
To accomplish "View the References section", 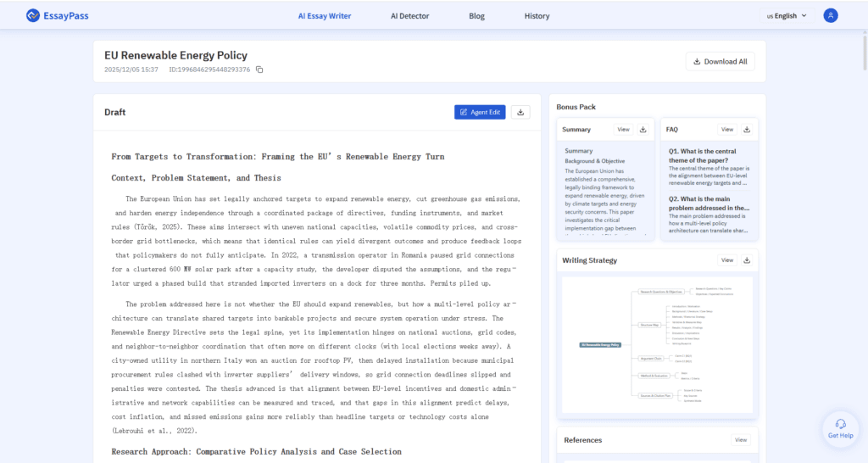I will click(x=741, y=440).
